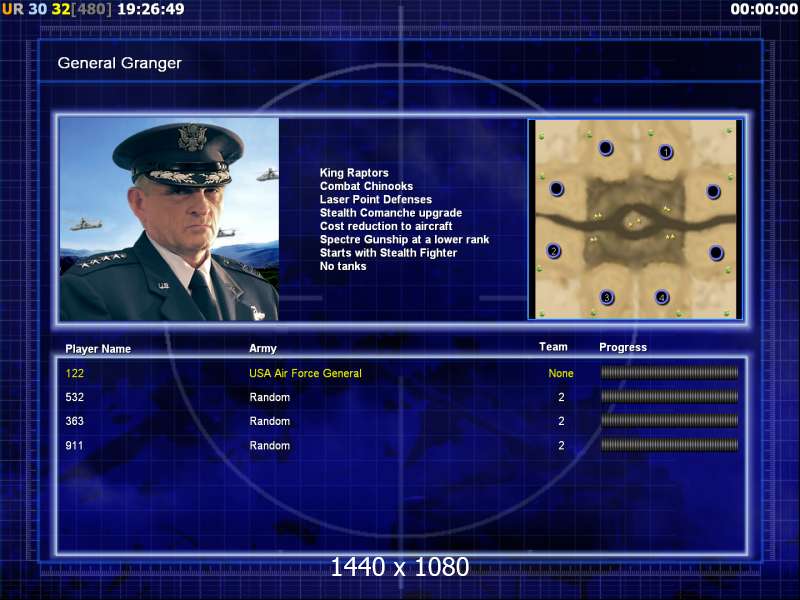Click team "2" in the 363 row

pos(561,421)
